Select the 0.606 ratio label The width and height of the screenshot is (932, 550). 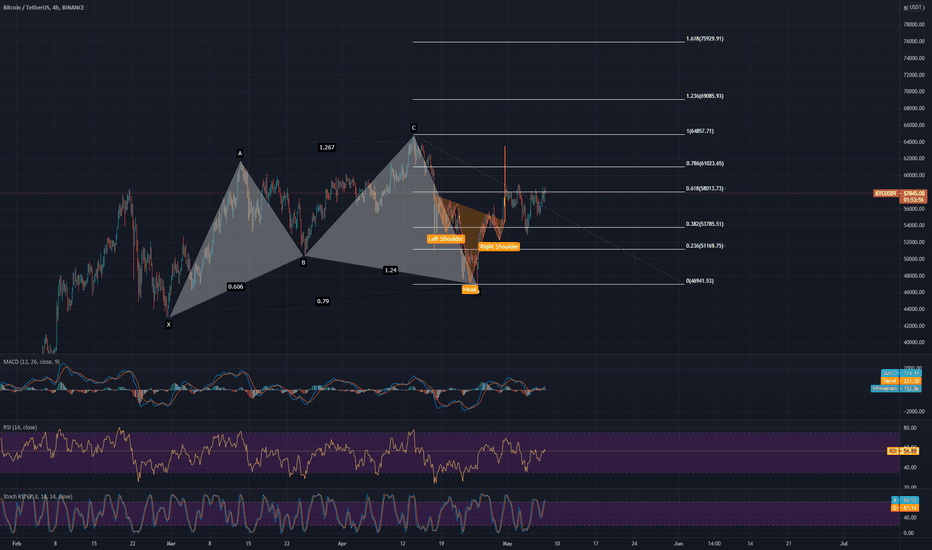point(235,287)
